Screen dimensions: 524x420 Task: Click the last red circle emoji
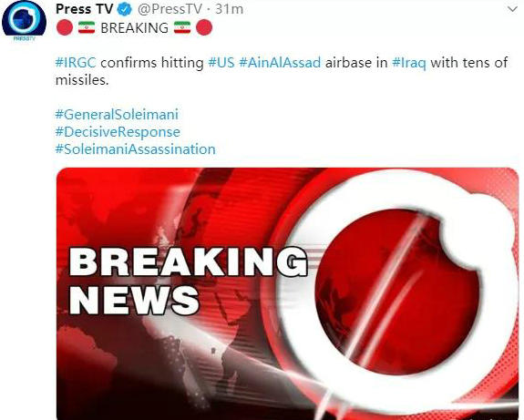[x=204, y=27]
